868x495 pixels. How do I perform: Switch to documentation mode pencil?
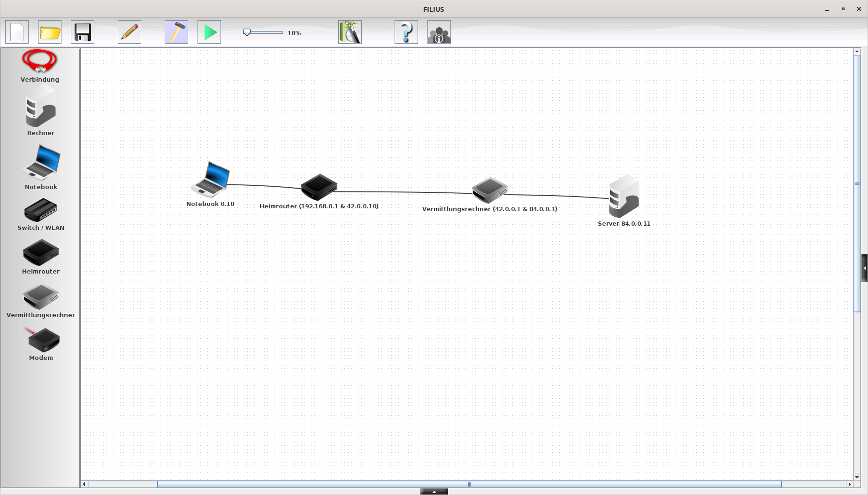coord(129,32)
